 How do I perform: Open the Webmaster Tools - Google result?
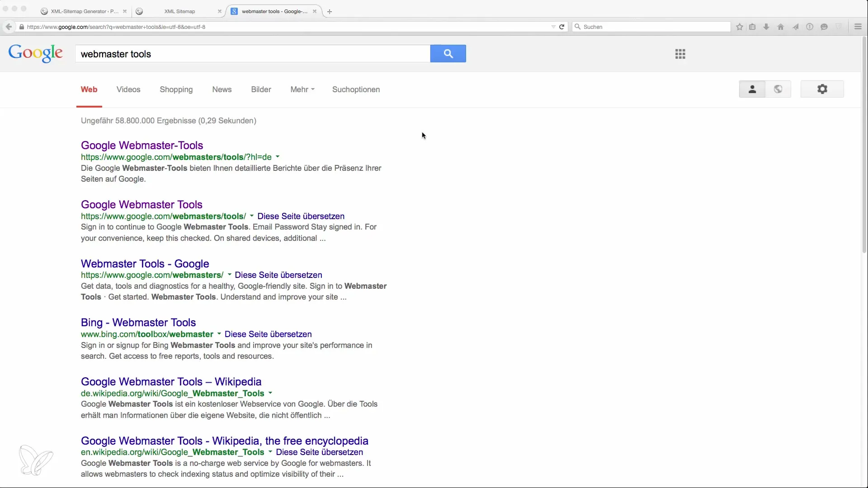click(145, 264)
